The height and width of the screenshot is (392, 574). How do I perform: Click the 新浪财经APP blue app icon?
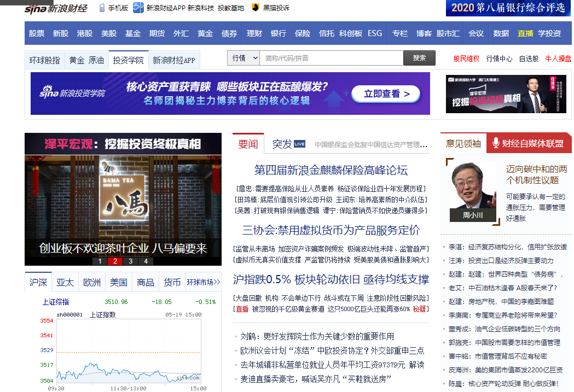138,8
